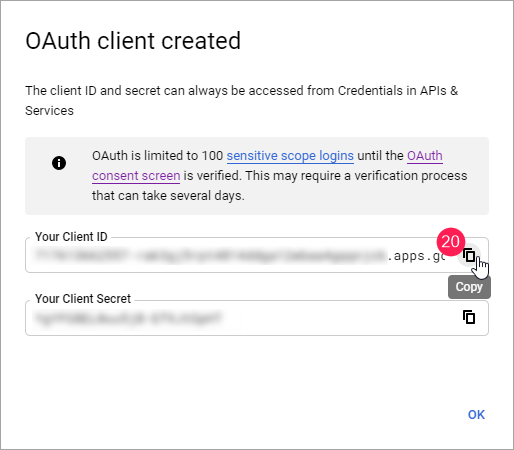
Task: Click the 'that can take several days' text
Action: (168, 196)
